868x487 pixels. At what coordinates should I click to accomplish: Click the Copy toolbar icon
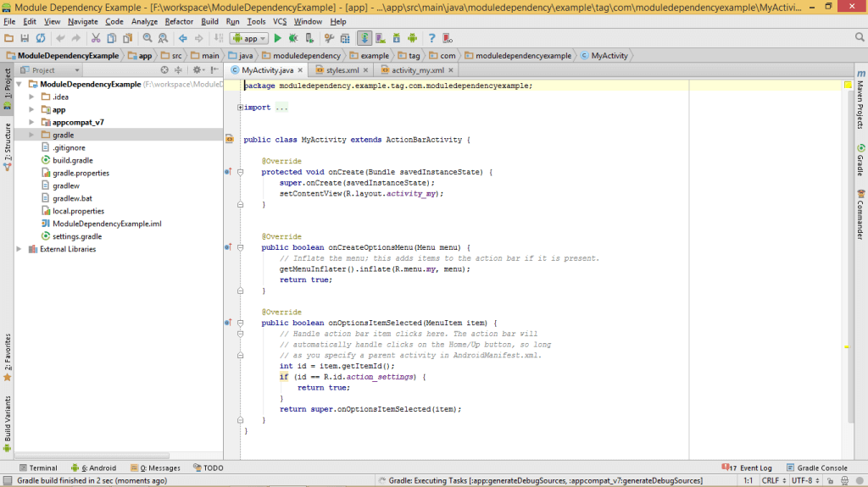tap(111, 38)
